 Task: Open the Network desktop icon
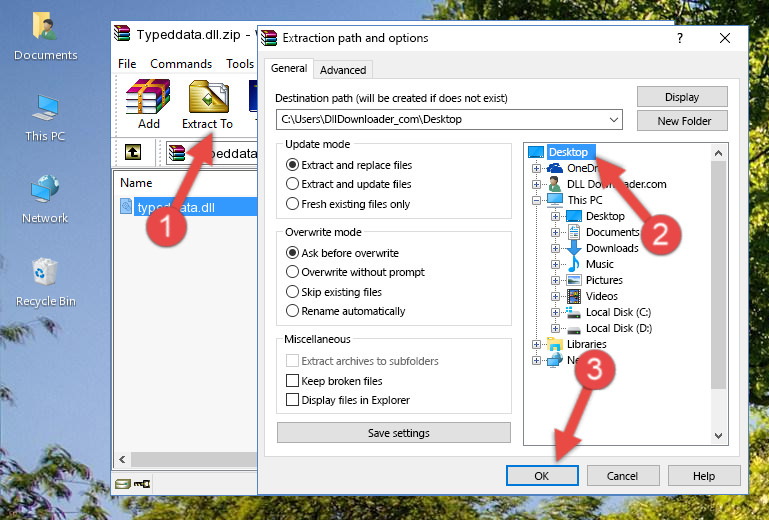pos(45,200)
